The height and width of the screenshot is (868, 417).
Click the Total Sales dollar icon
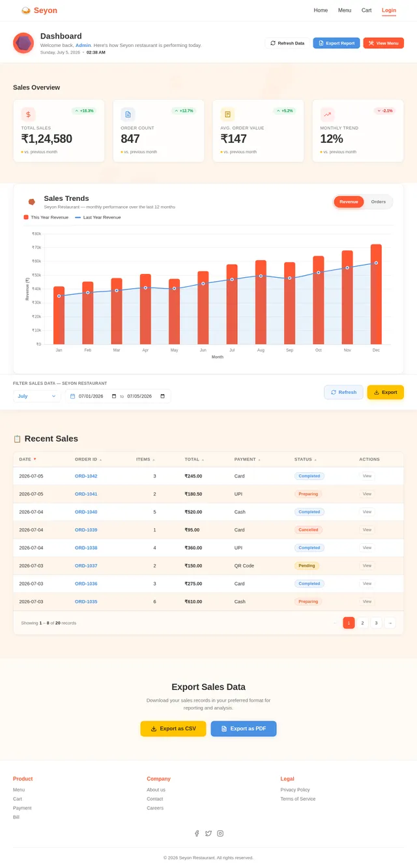[28, 114]
